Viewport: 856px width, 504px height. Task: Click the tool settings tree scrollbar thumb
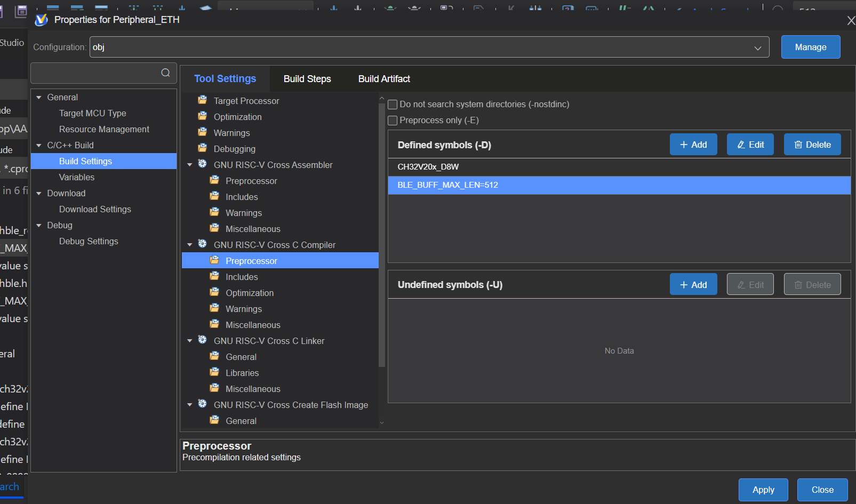381,235
